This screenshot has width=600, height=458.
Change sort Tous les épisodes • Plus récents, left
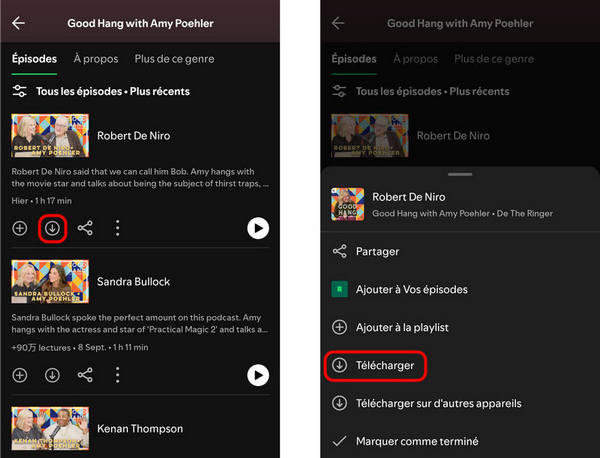tap(113, 91)
